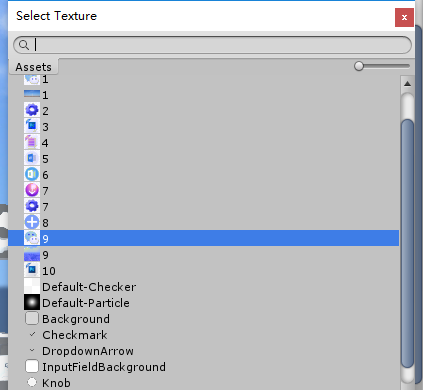Click the texture search field
The image size is (423, 390).
tap(212, 45)
